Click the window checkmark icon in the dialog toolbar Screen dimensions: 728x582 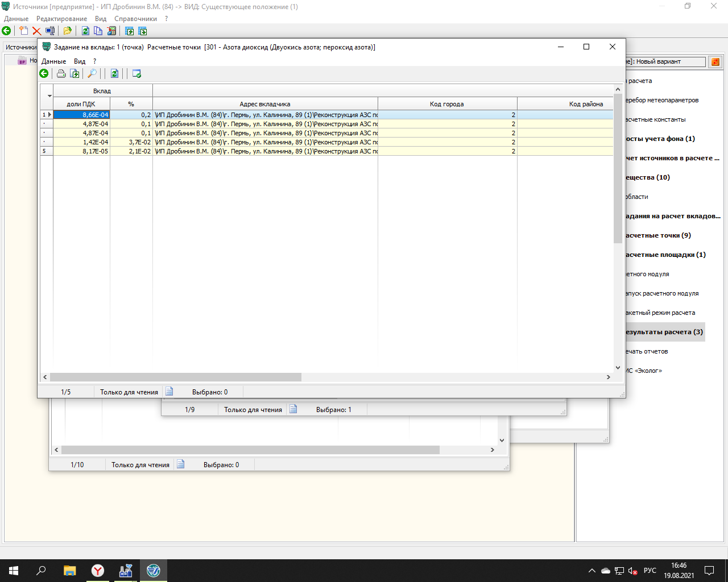click(136, 73)
